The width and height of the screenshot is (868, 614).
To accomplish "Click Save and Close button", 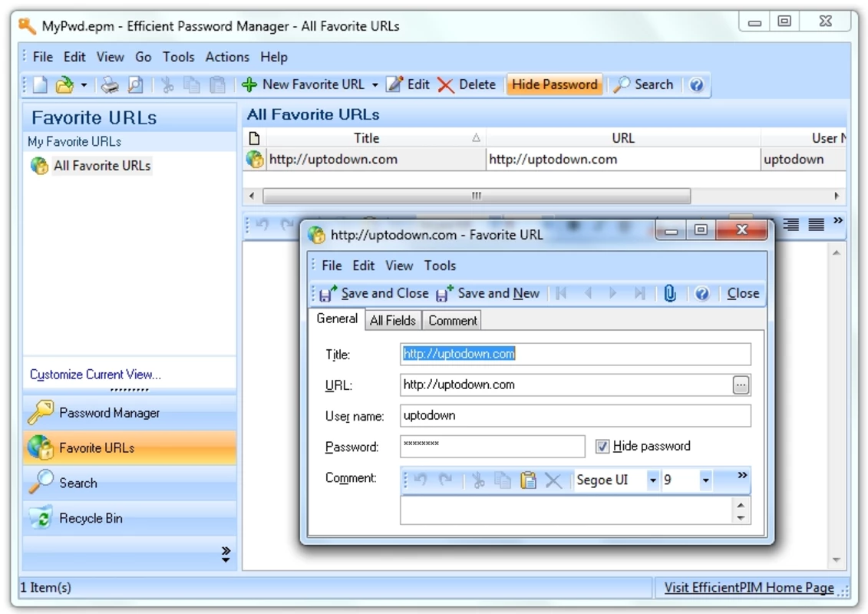I will [375, 293].
